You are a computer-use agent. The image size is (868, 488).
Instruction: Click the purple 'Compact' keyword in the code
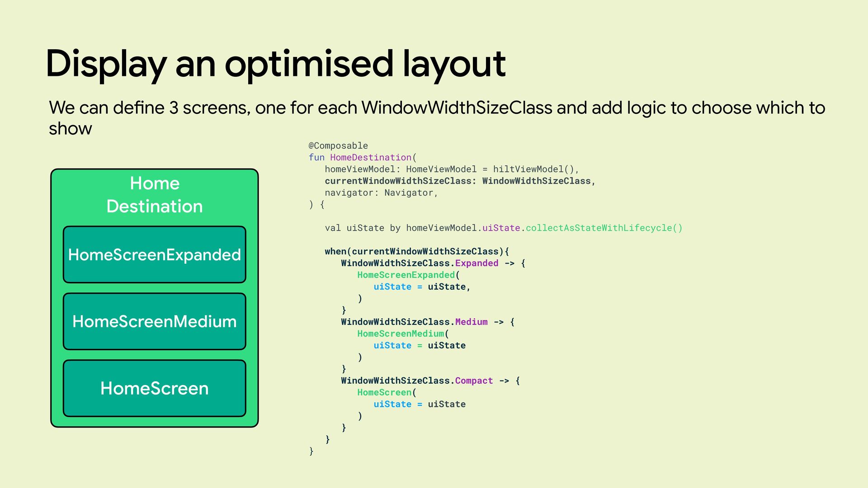coord(474,380)
